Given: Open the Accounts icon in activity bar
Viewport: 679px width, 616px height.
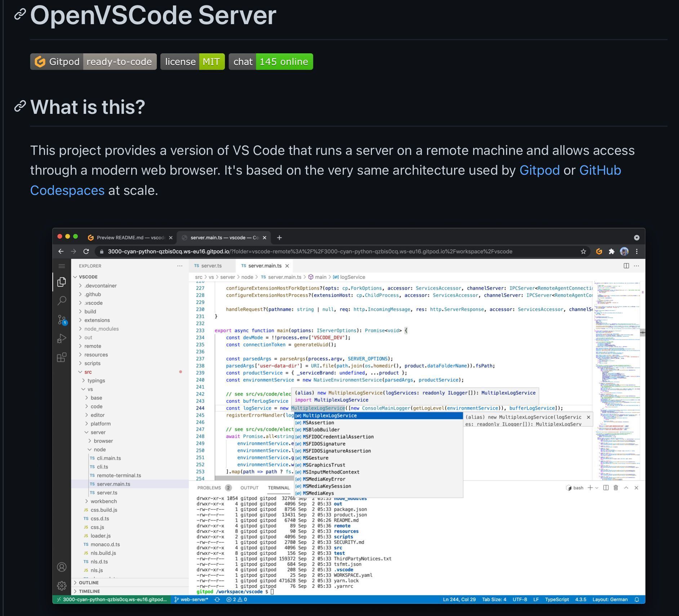Looking at the screenshot, I should 62,567.
